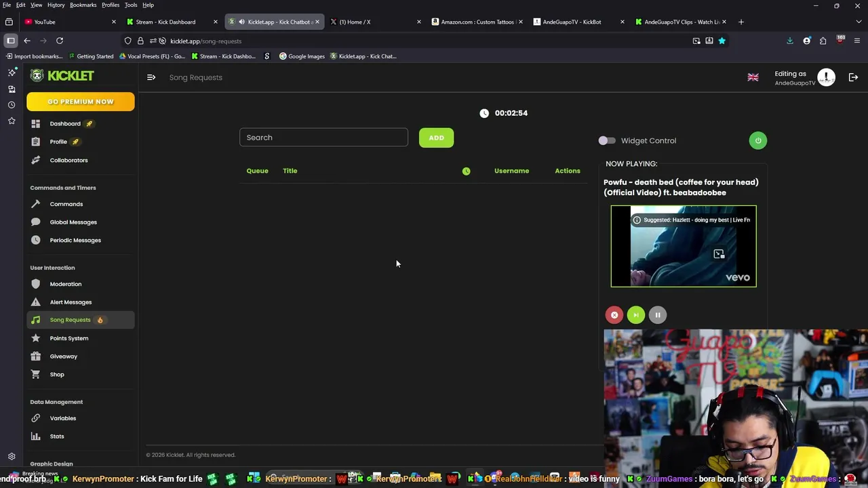
Task: Collapse the sidebar with the hamburger icon
Action: (x=151, y=77)
